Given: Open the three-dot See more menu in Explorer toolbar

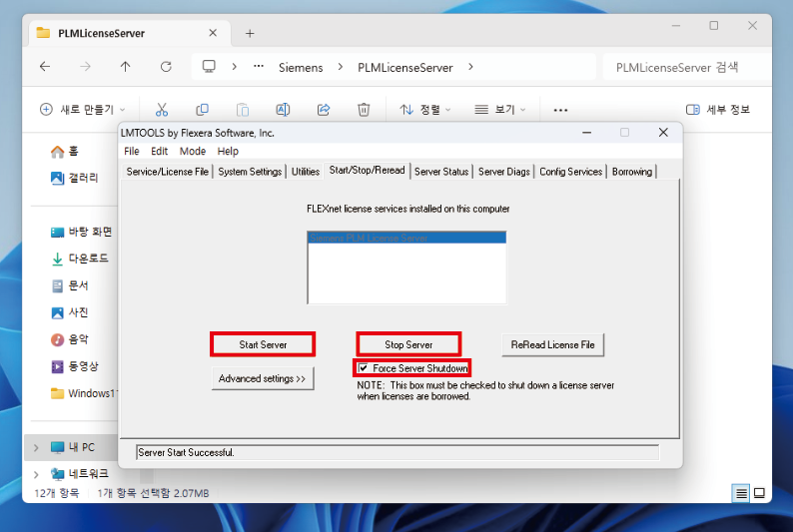Looking at the screenshot, I should [560, 110].
